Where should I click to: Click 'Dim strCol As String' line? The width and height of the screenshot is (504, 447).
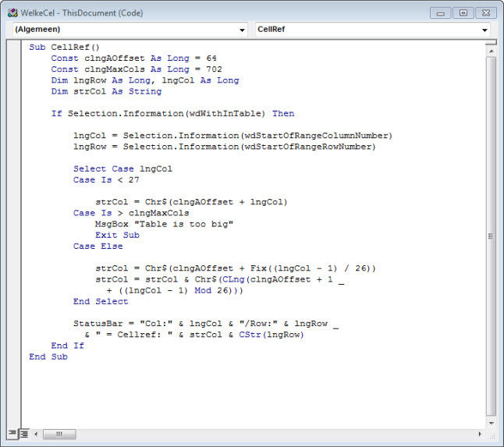(106, 91)
